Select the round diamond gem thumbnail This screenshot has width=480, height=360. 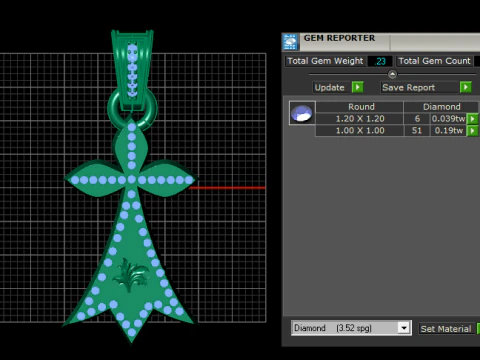coord(302,113)
